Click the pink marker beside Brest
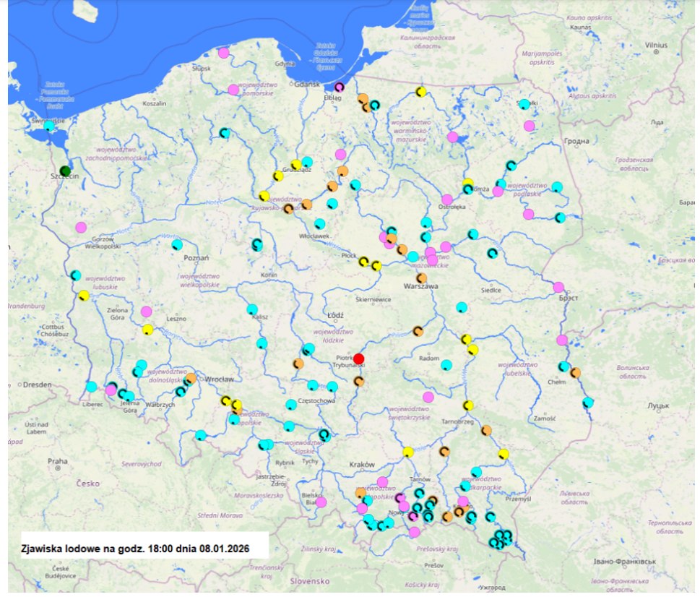This screenshot has width=700, height=597. point(558,287)
